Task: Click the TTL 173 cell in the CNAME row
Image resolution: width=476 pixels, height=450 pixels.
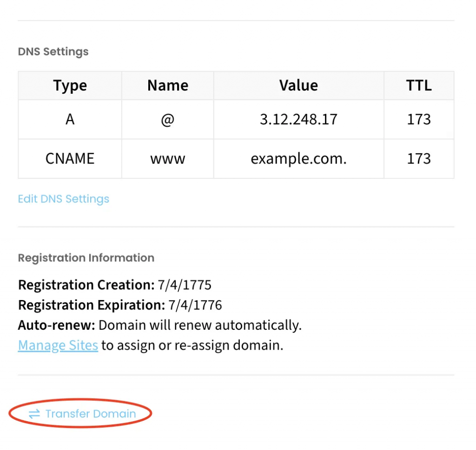Action: pos(419,159)
